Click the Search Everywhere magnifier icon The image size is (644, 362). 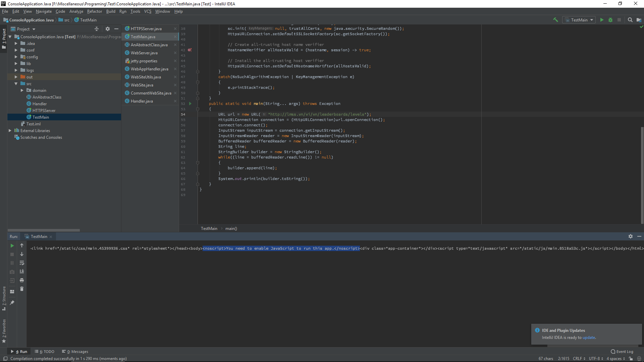coord(630,20)
